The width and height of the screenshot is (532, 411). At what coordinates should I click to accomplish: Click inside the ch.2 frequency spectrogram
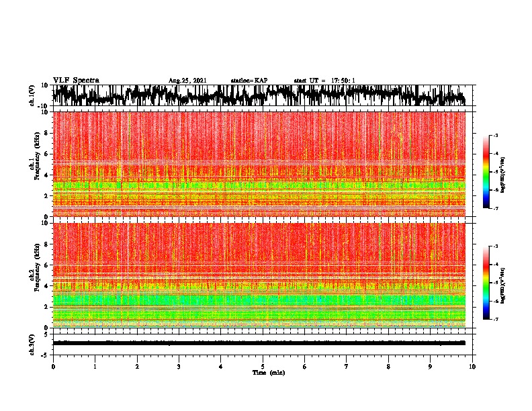pos(259,275)
